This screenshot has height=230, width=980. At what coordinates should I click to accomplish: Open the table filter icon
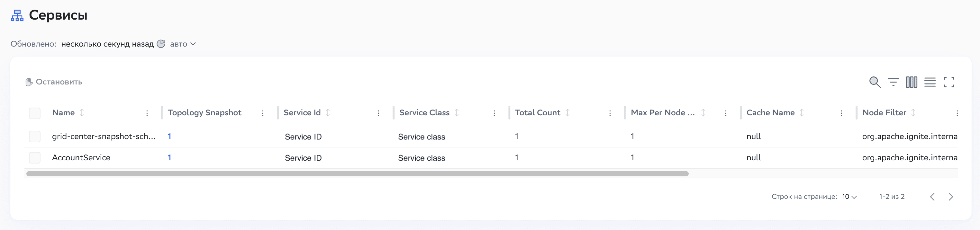click(x=893, y=82)
